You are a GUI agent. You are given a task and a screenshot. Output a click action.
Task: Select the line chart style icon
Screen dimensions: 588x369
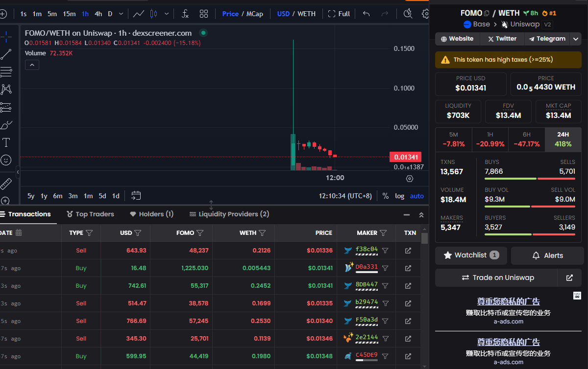(139, 14)
